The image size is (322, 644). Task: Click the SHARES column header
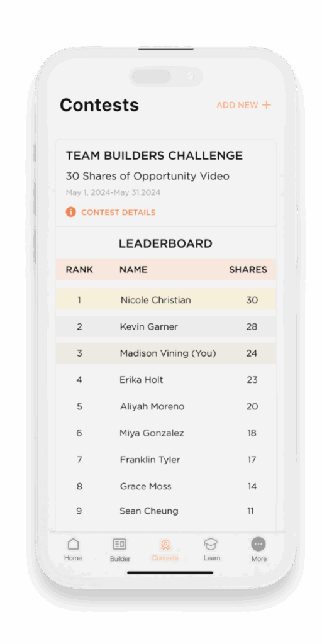(248, 270)
